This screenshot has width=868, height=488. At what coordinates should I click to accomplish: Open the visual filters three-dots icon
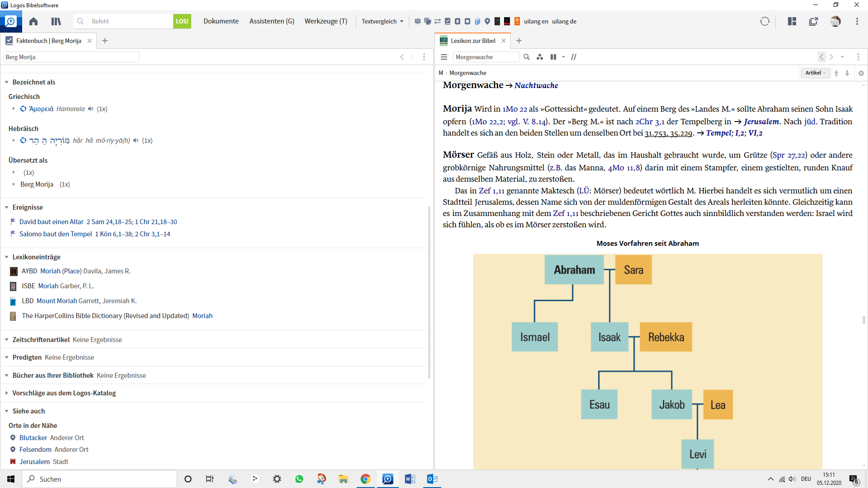pyautogui.click(x=540, y=57)
